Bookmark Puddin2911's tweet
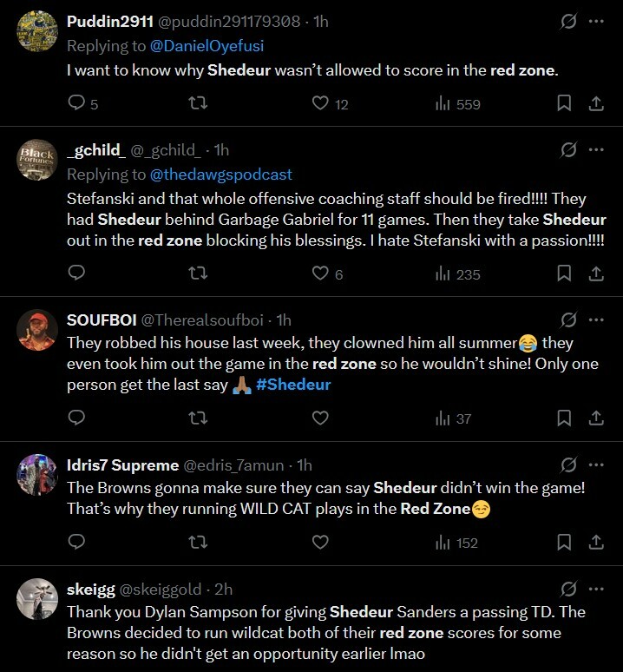This screenshot has width=623, height=672. [x=564, y=104]
